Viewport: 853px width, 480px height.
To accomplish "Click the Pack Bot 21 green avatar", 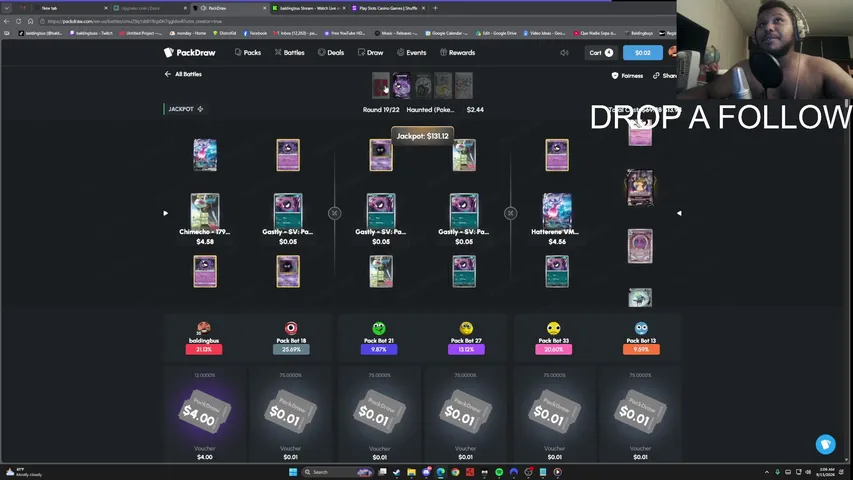I will pos(379,328).
